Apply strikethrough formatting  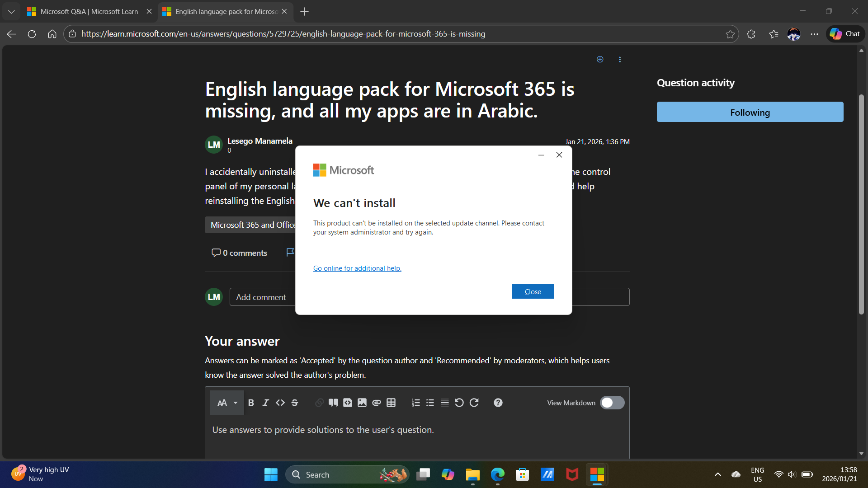tap(295, 403)
